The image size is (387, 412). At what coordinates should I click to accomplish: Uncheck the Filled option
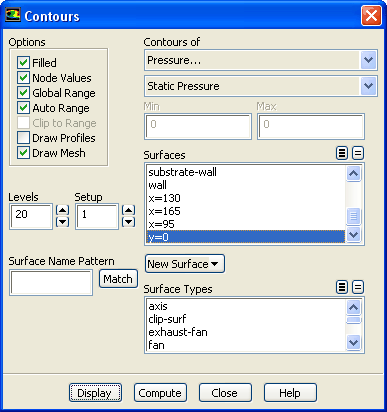(23, 63)
